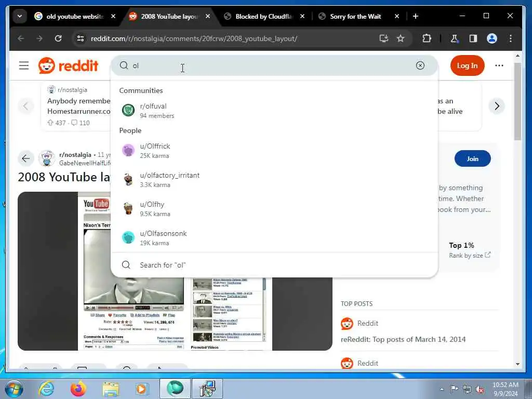Screen dimensions: 532x399
Task: Click the network tray icon
Action: point(467,389)
